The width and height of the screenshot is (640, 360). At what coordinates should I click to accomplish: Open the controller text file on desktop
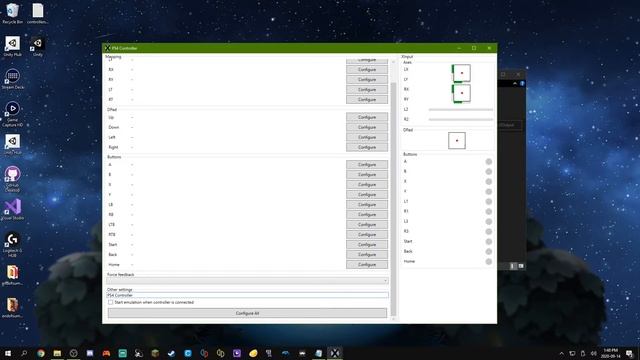point(38,13)
